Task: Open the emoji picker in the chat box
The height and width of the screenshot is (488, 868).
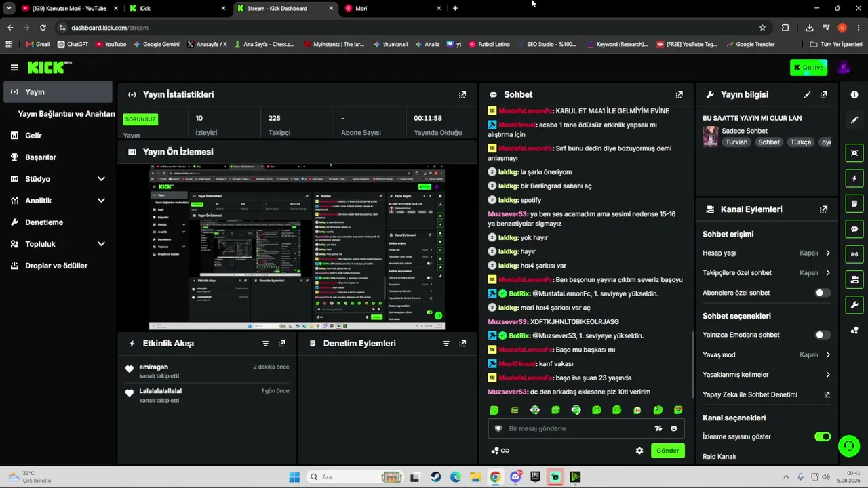Action: tap(673, 428)
